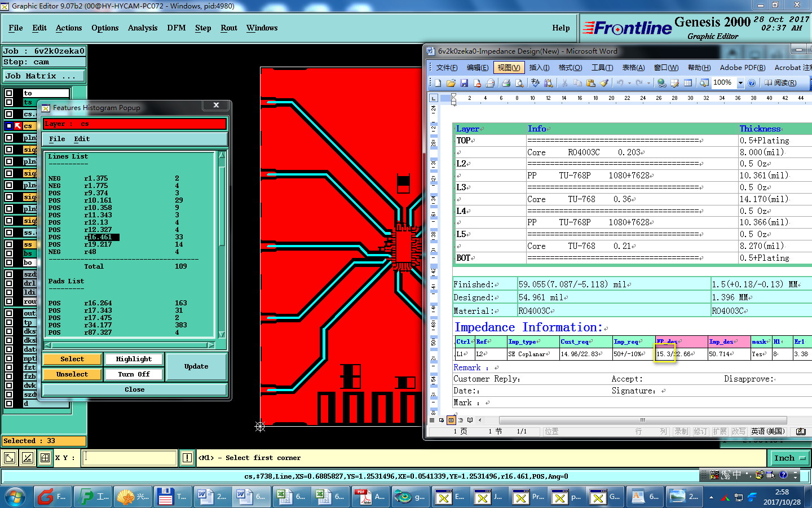Toggle the checkbox for layer 'dwk'
The height and width of the screenshot is (508, 812).
pos(9,386)
